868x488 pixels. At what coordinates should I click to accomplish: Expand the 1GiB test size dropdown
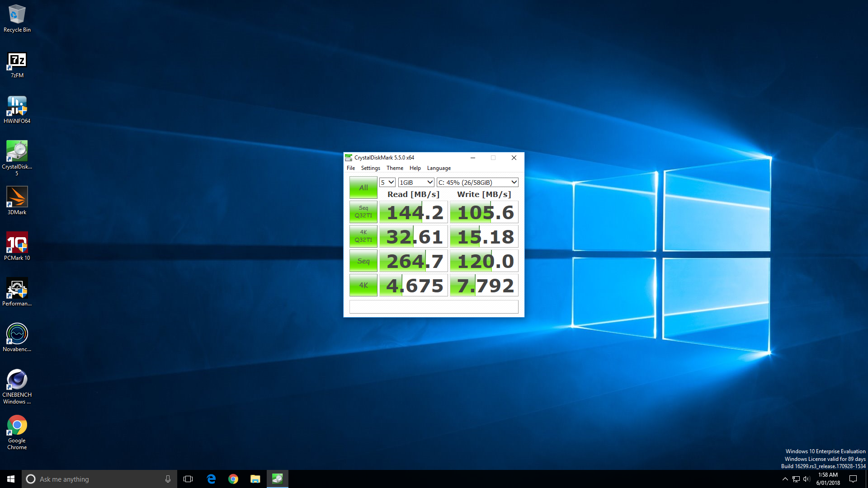[x=416, y=182]
